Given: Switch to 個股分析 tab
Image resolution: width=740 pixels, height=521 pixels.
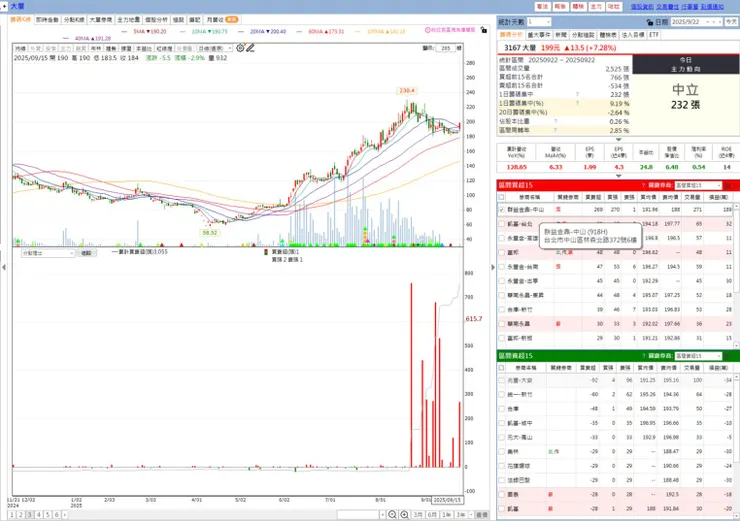Looking at the screenshot, I should 156,19.
